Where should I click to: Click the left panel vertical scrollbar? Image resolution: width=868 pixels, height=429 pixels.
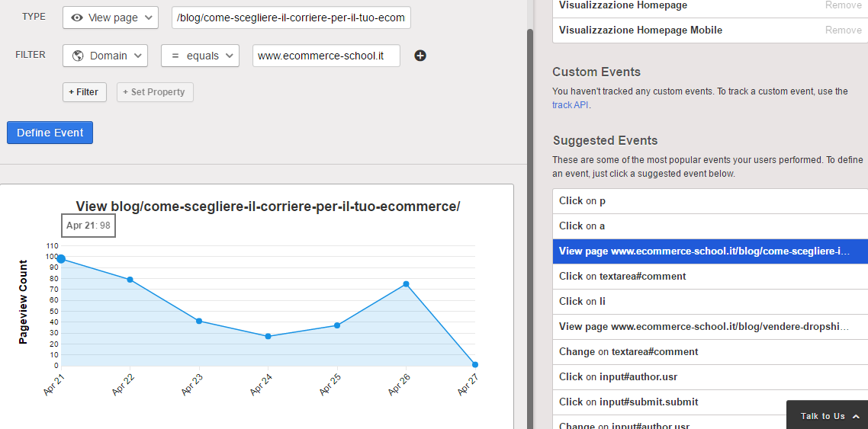(x=531, y=229)
